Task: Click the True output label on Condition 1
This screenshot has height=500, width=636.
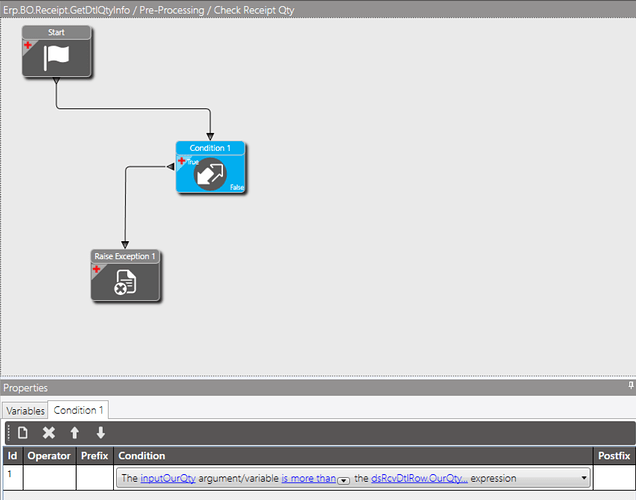Action: click(193, 162)
